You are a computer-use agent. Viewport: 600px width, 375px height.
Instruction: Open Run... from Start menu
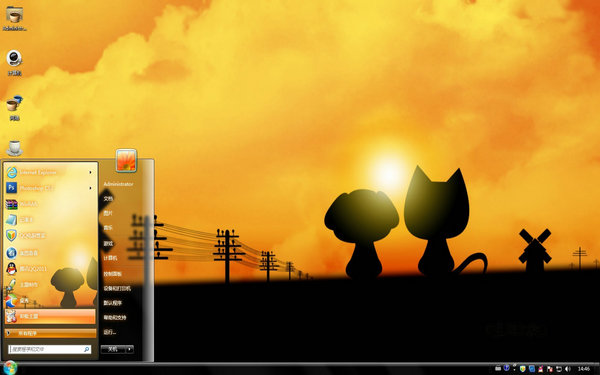(x=109, y=332)
